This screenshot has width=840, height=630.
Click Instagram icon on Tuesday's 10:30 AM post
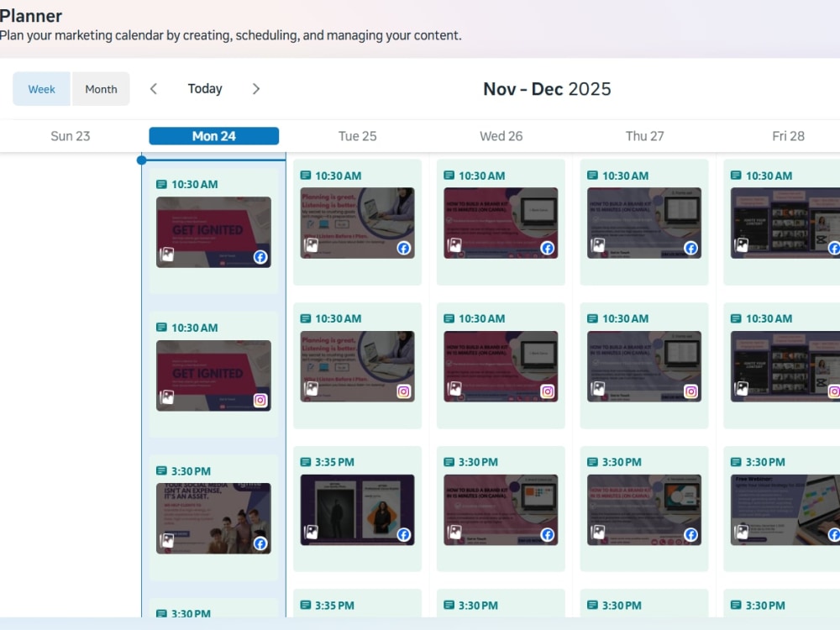coord(404,391)
